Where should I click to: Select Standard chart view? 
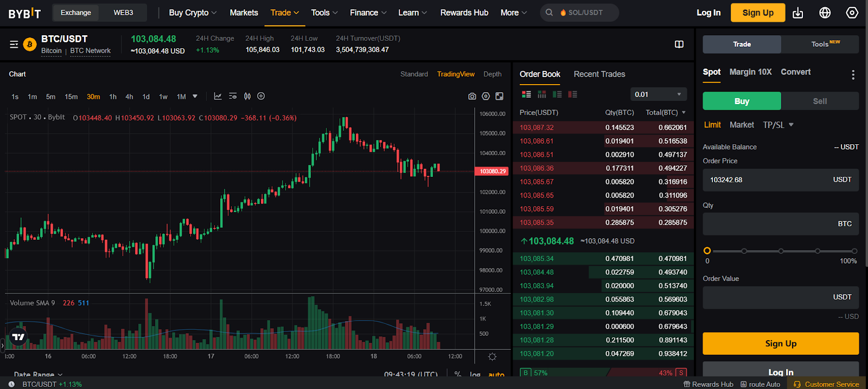click(414, 74)
